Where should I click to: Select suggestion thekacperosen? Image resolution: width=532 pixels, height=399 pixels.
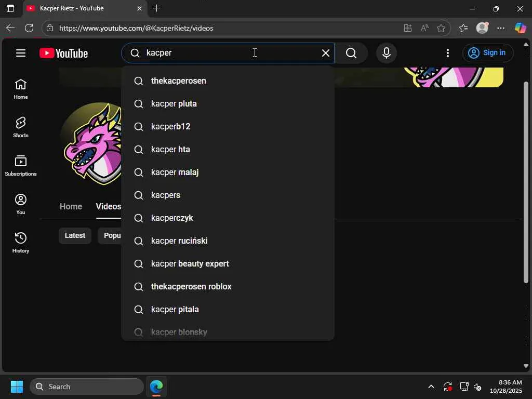[228, 81]
